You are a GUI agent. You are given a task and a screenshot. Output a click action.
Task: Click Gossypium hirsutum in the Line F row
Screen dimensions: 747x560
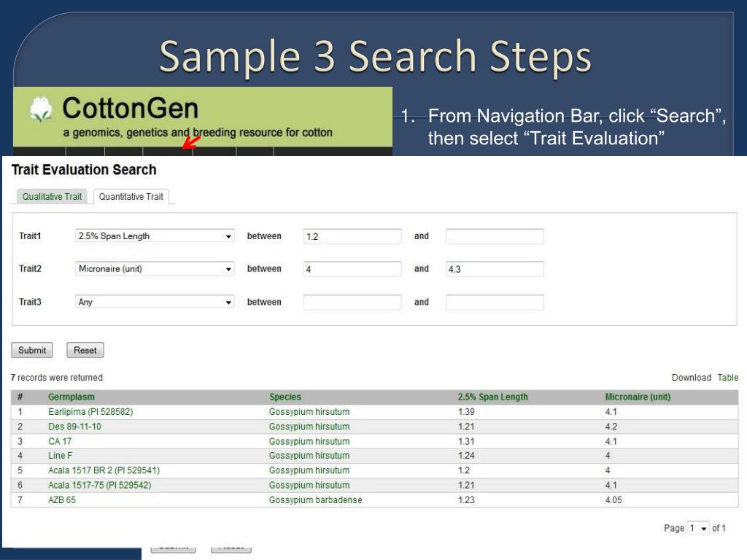pyautogui.click(x=309, y=455)
